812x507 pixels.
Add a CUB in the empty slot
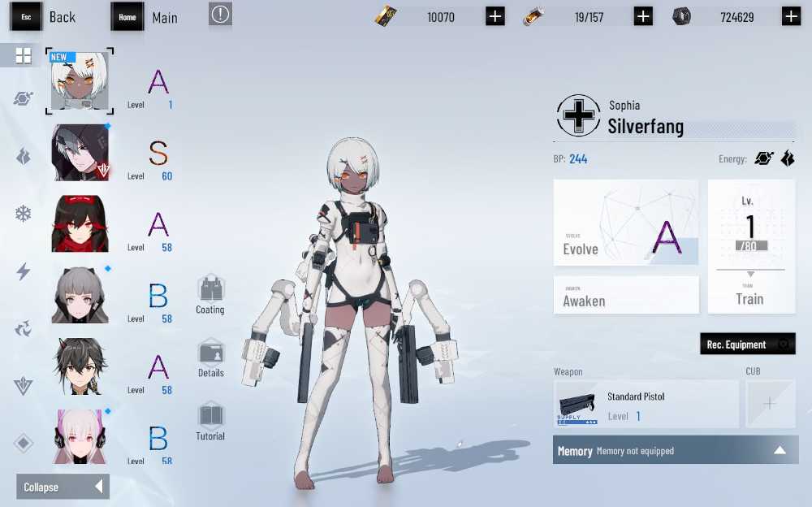pos(770,403)
